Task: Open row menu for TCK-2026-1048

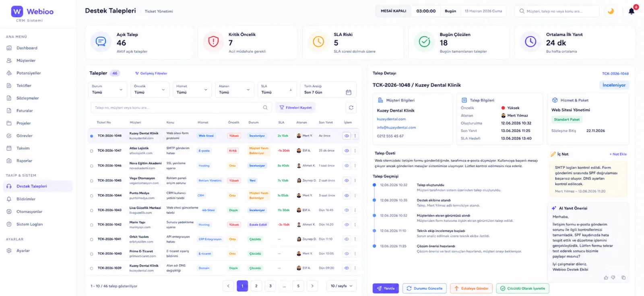Action: click(355, 136)
